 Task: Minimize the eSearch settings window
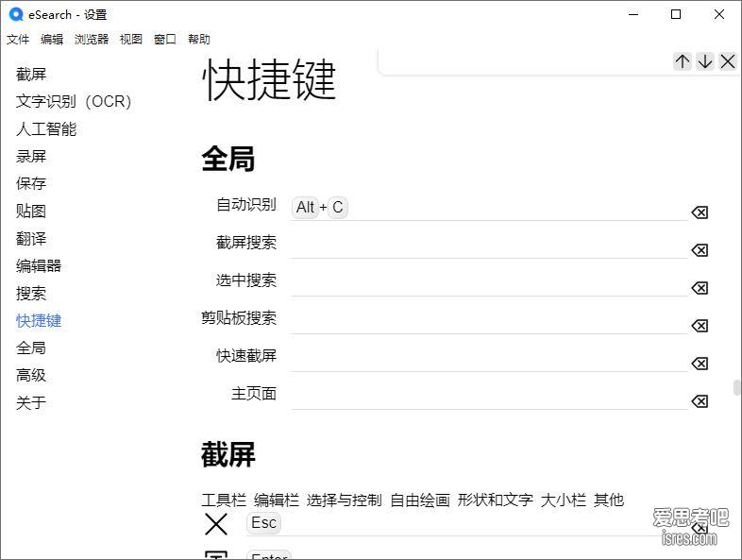[633, 15]
